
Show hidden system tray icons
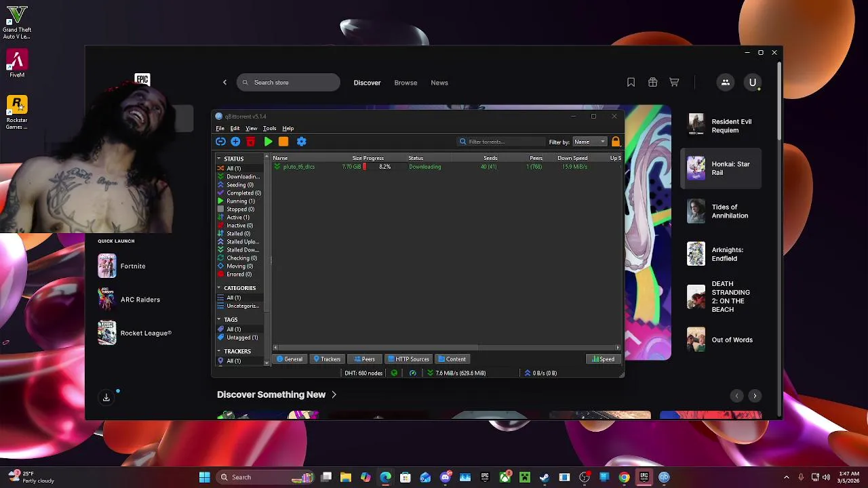coord(787,477)
